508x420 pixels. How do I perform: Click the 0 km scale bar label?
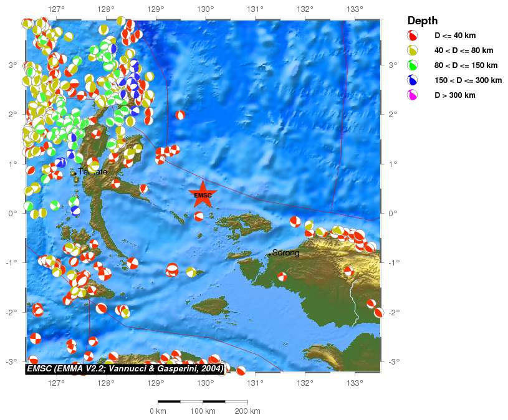tap(158, 411)
